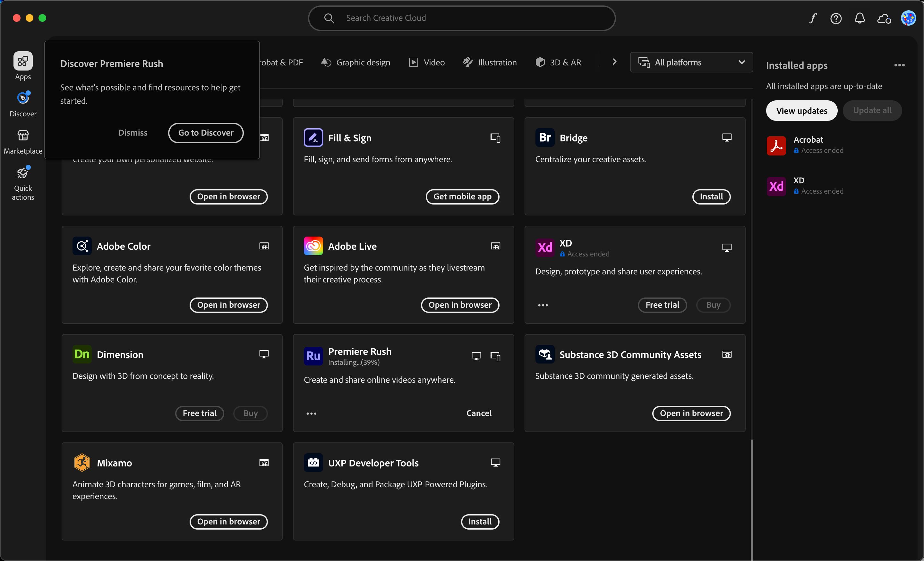Image resolution: width=924 pixels, height=561 pixels.
Task: Click the Bridge app icon
Action: coord(544,138)
